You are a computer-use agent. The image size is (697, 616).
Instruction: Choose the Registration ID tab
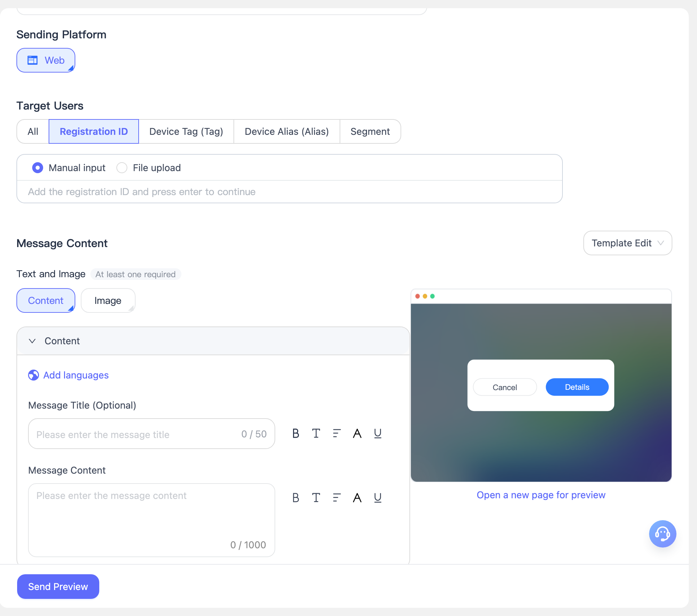pyautogui.click(x=94, y=131)
